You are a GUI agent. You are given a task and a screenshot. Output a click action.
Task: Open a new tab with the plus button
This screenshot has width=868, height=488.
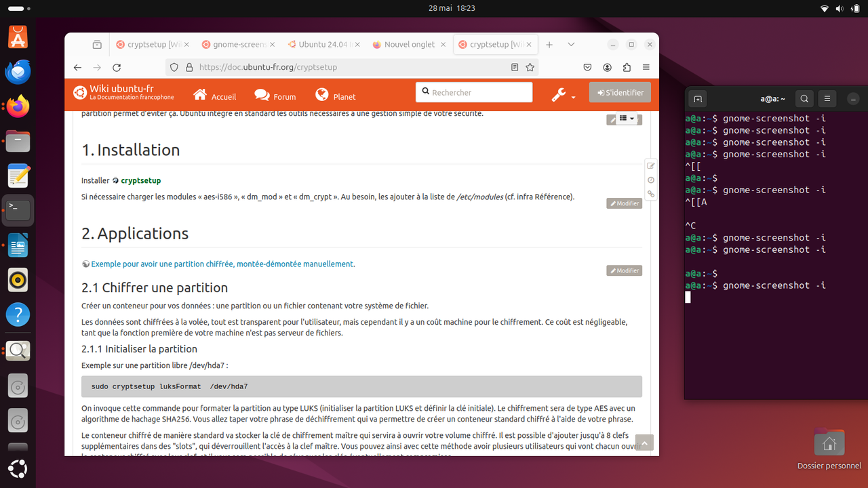click(x=549, y=45)
